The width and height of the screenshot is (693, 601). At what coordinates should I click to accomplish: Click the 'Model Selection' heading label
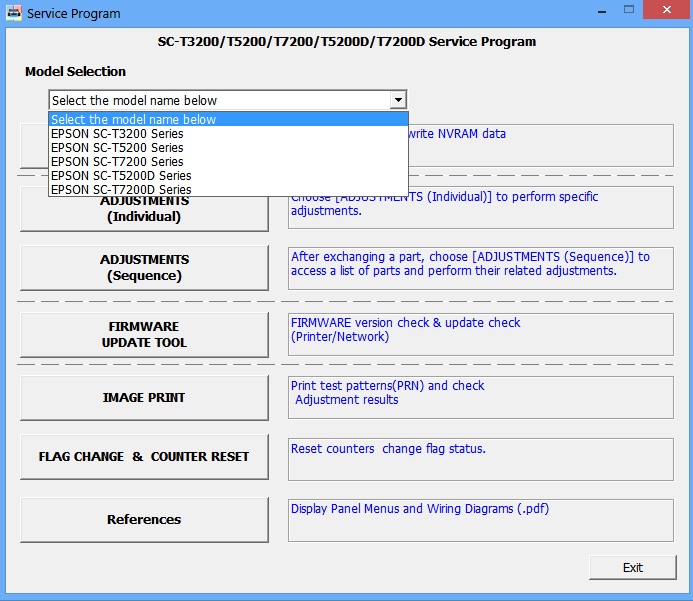(75, 72)
